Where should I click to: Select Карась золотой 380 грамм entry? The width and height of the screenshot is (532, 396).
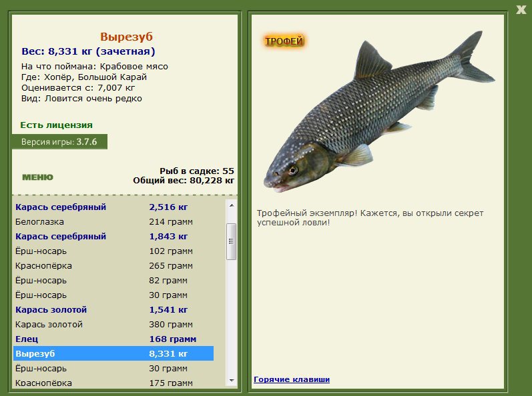pos(113,325)
